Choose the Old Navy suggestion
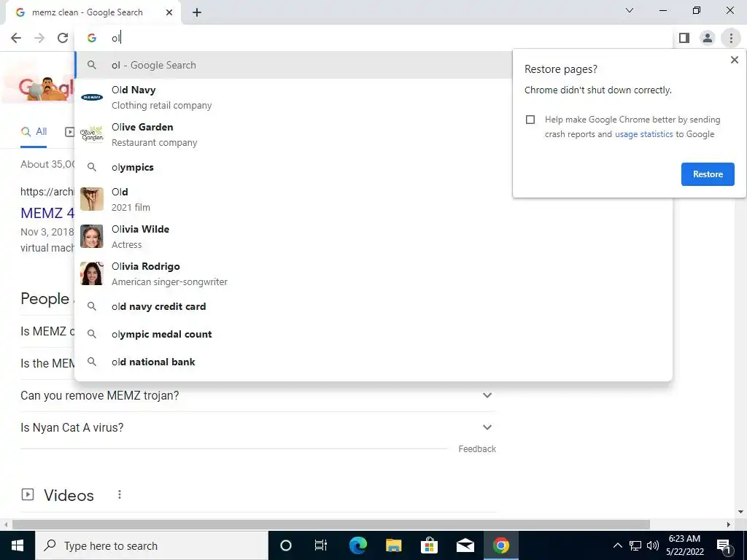Screen dimensions: 747x560 tap(373, 98)
